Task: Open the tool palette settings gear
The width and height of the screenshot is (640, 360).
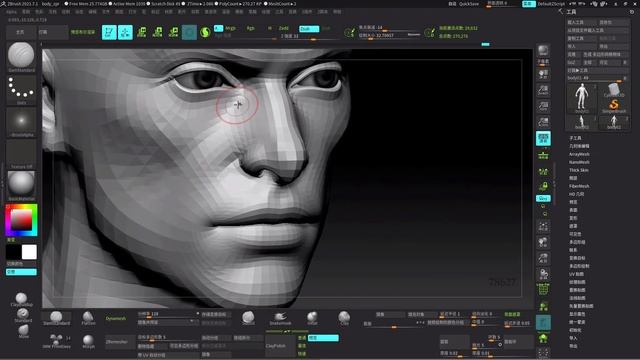Action: pos(632,12)
